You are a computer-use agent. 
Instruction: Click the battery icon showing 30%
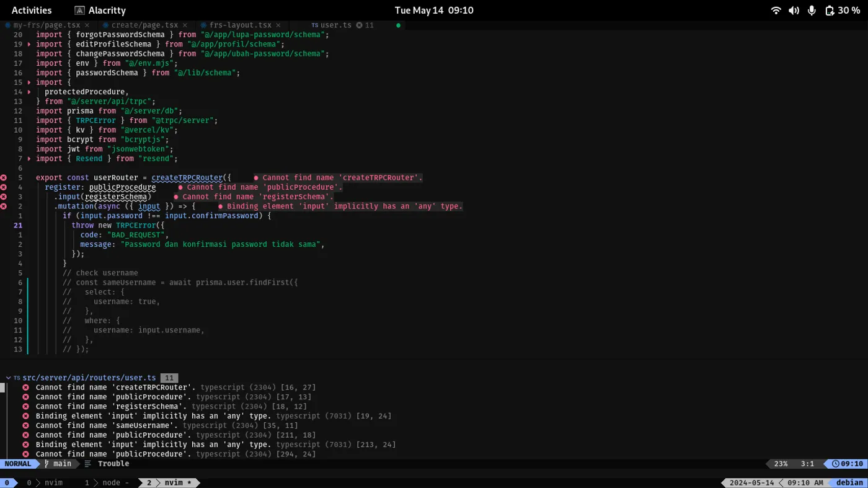tap(831, 10)
